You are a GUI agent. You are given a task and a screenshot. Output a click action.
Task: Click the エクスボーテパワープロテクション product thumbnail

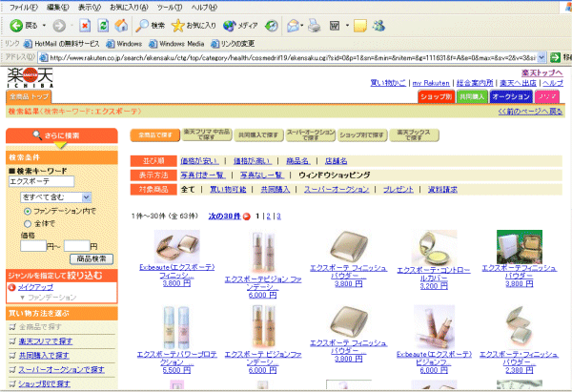176,327
